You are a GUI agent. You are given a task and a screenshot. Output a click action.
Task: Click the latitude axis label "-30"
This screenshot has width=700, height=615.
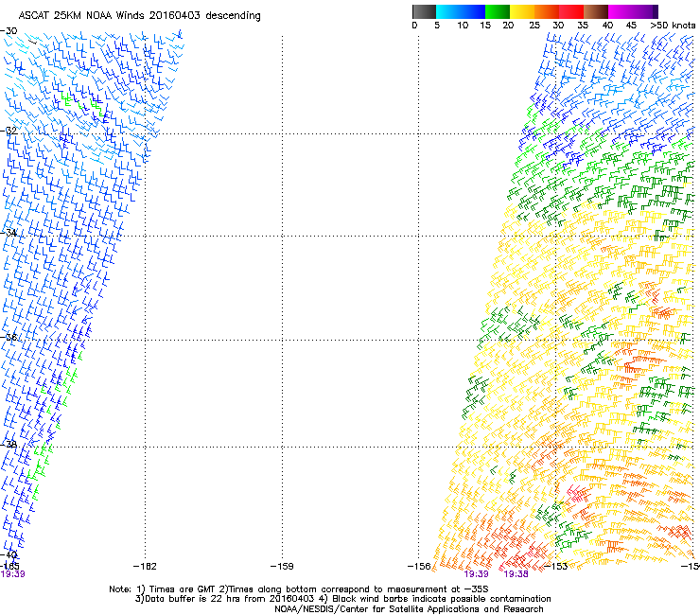pos(9,31)
